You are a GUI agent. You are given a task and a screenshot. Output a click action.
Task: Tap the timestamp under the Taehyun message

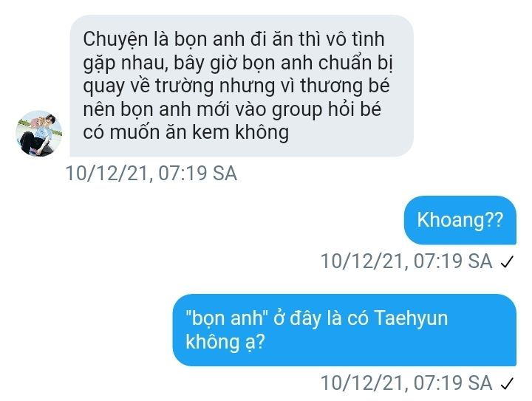[406, 383]
